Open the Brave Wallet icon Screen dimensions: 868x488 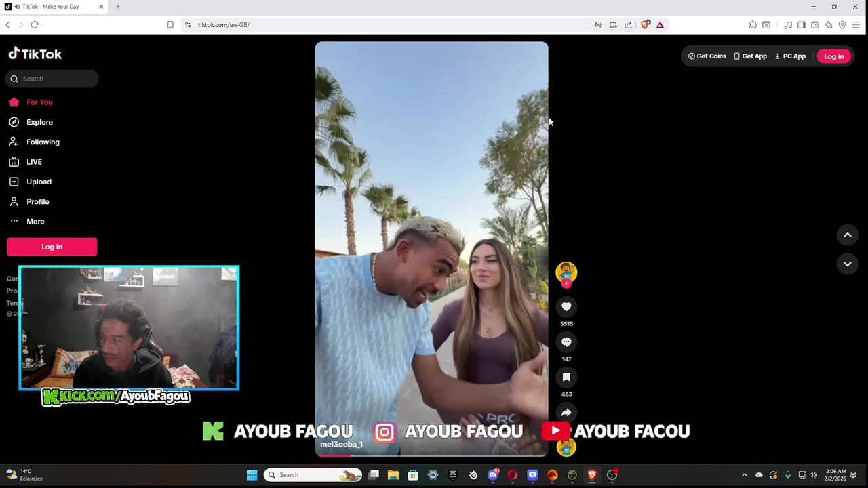(815, 25)
